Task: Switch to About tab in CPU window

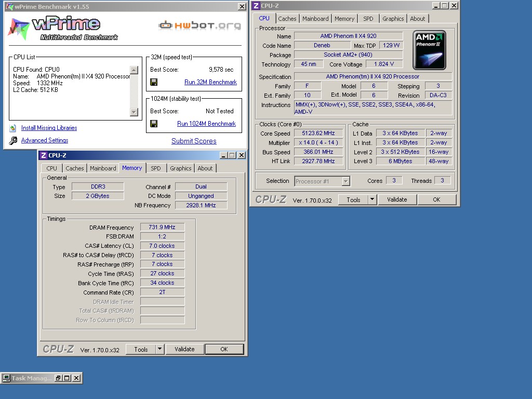Action: (x=417, y=19)
